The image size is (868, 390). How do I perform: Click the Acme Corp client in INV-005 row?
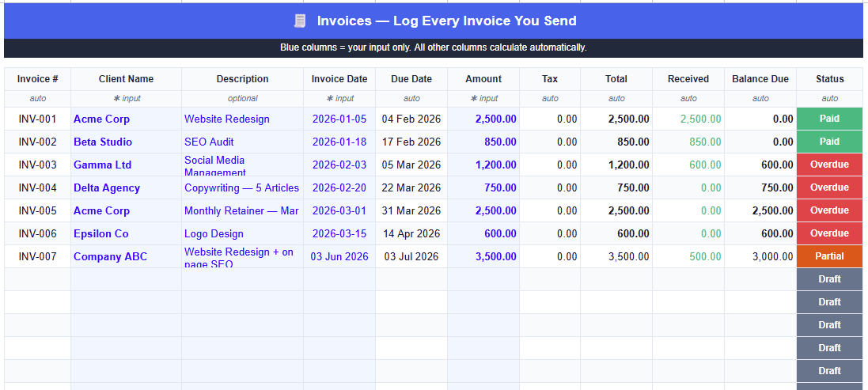click(127, 210)
